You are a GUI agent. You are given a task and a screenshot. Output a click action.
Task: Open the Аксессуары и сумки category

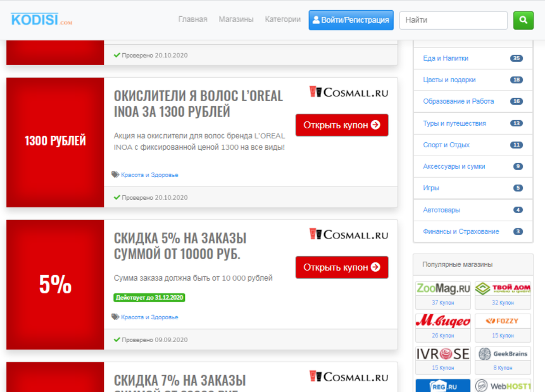[454, 166]
